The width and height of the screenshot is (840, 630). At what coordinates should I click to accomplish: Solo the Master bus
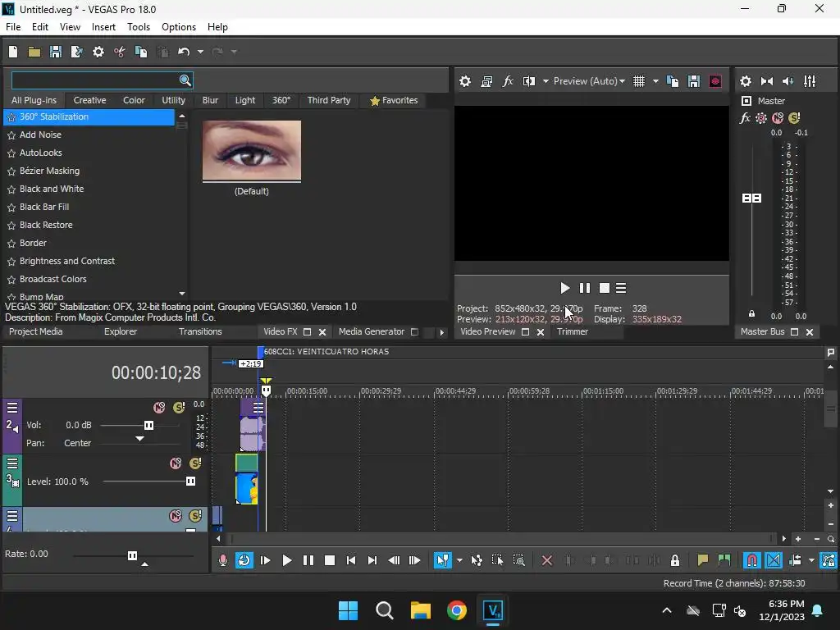pyautogui.click(x=794, y=118)
